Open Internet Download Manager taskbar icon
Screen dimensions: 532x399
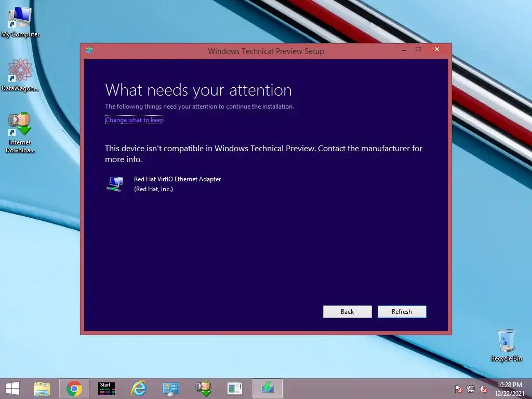[x=203, y=389]
